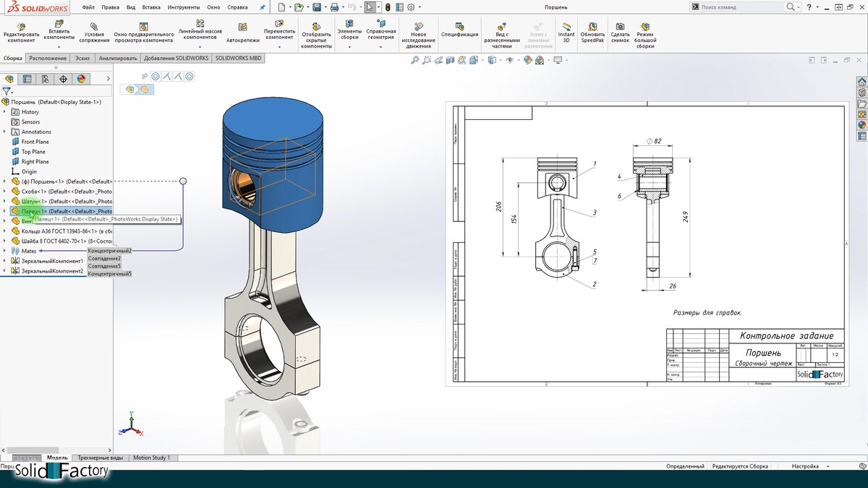Expand the Mates folder in the tree
The width and height of the screenshot is (868, 488).
[5, 251]
